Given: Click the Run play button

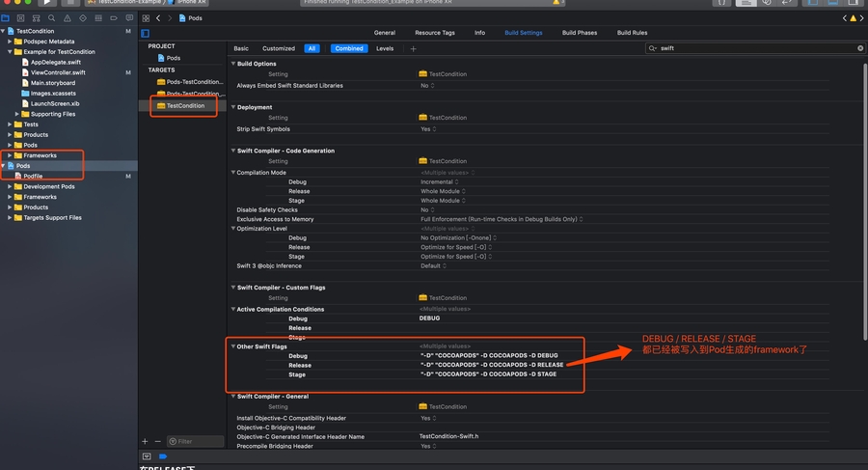Looking at the screenshot, I should tap(48, 3).
